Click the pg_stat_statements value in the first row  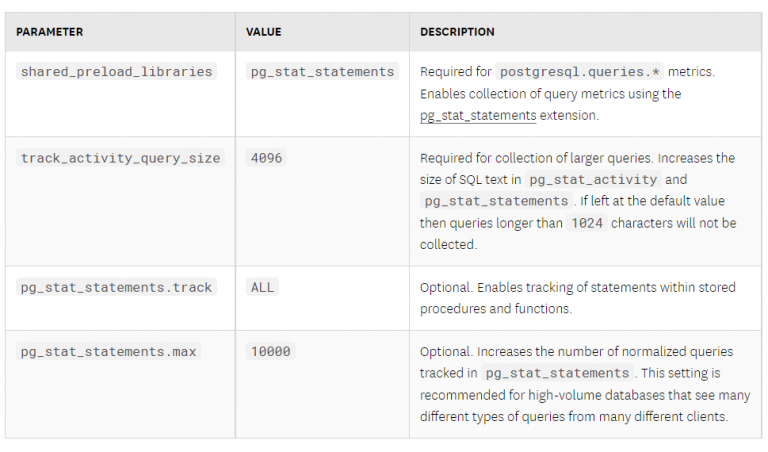click(322, 72)
